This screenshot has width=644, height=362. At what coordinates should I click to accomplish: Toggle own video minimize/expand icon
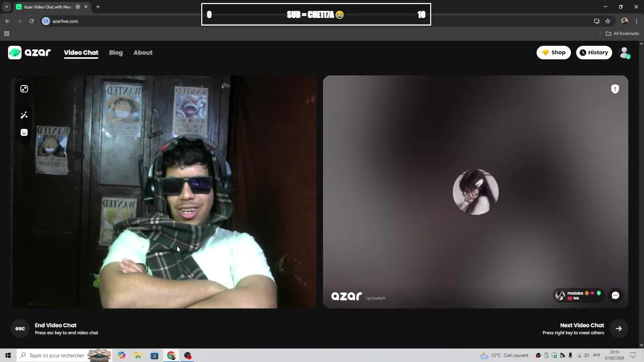(x=24, y=89)
